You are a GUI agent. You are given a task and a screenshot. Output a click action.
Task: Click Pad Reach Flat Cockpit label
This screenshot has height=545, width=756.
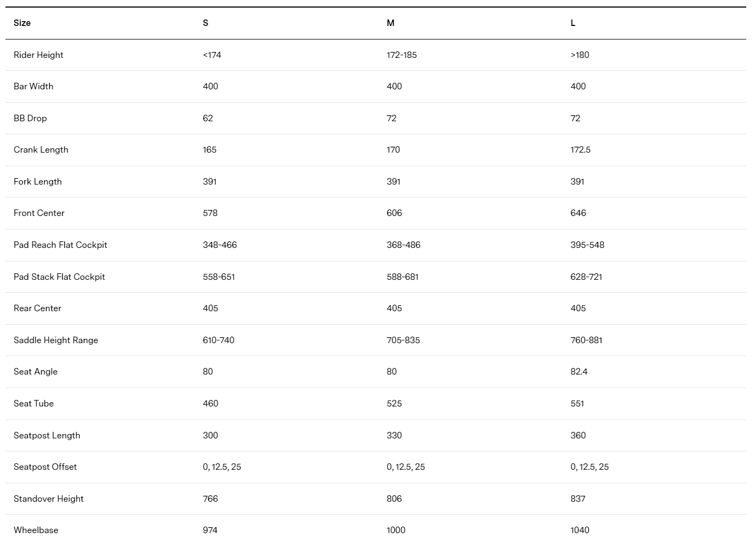tap(61, 245)
